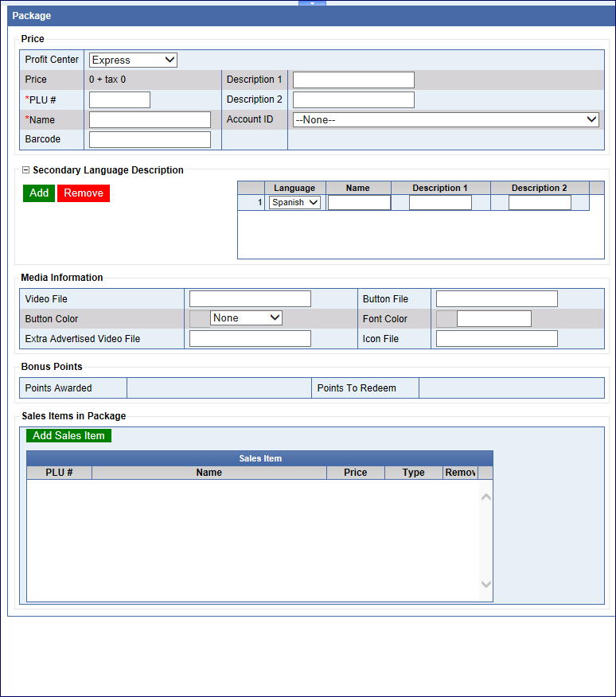Click into the PLU # field

[x=119, y=99]
